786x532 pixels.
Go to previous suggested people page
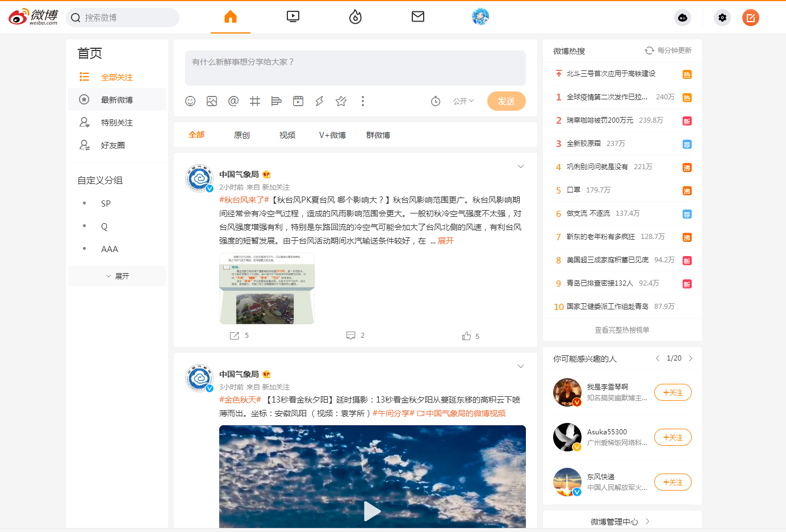658,358
